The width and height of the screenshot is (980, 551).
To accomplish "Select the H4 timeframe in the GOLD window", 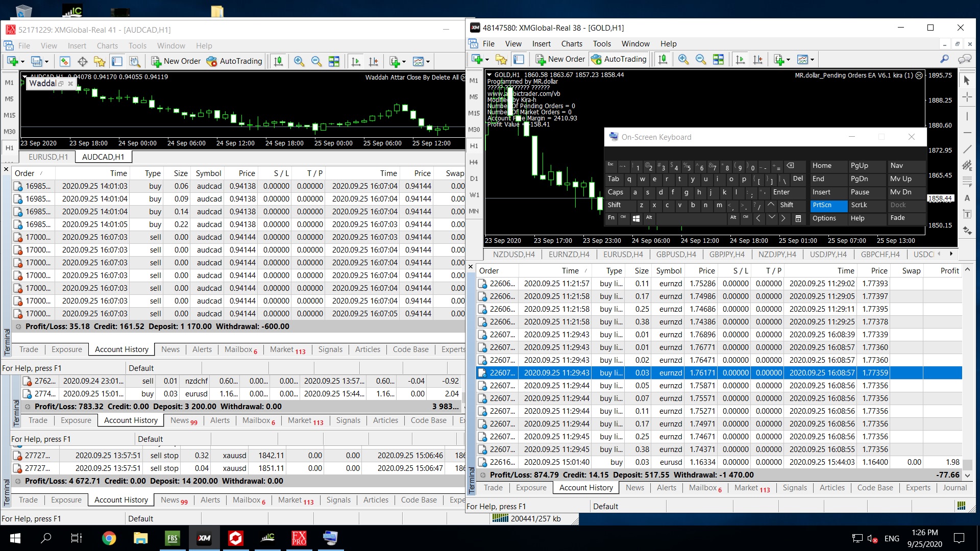I will (x=474, y=162).
